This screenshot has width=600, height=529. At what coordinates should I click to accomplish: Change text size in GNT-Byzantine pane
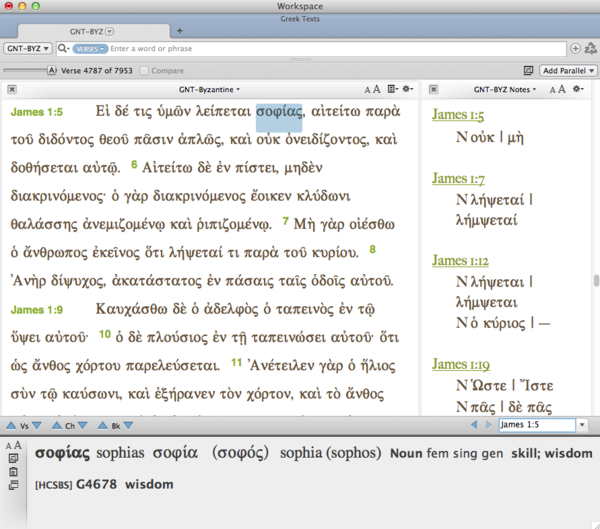(x=372, y=90)
